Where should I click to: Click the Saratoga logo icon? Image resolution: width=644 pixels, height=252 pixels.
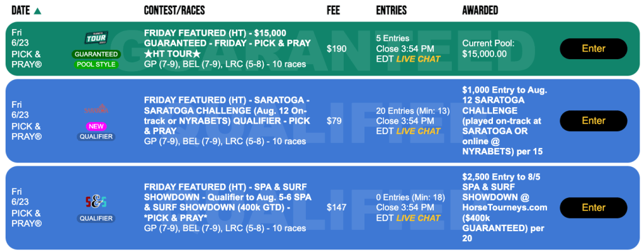tap(96, 110)
